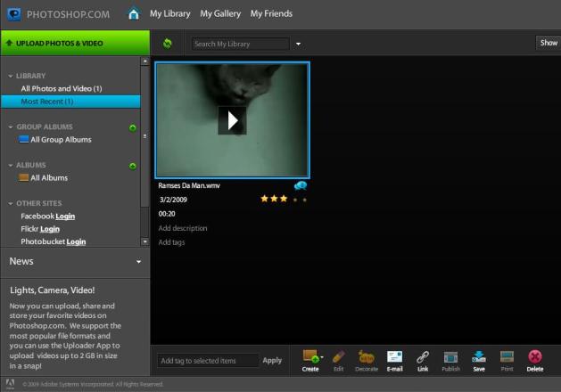The height and width of the screenshot is (392, 561).
Task: Click the Link chain icon
Action: pos(423,360)
